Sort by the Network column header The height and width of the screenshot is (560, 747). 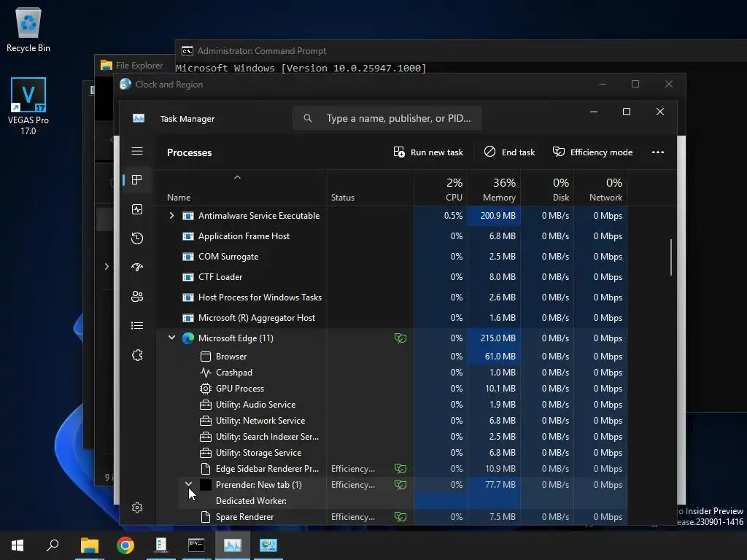pyautogui.click(x=601, y=190)
